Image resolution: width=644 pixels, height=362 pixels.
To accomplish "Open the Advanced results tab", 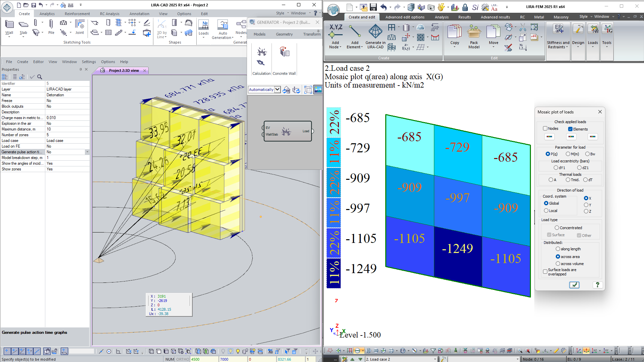I will 495,17.
